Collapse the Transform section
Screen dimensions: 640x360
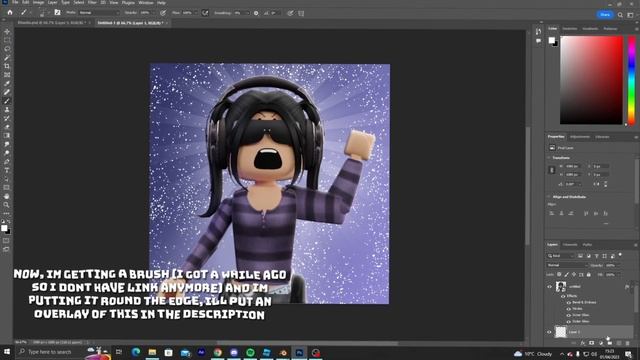pos(549,158)
